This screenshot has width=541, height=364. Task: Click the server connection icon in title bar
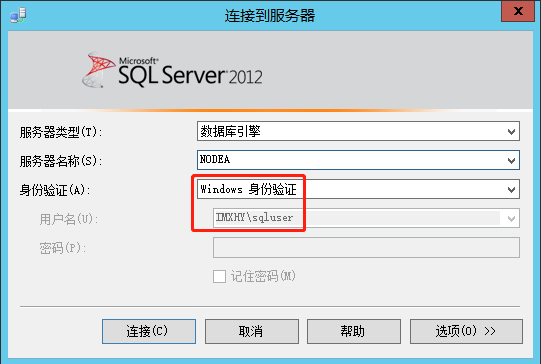[x=18, y=15]
